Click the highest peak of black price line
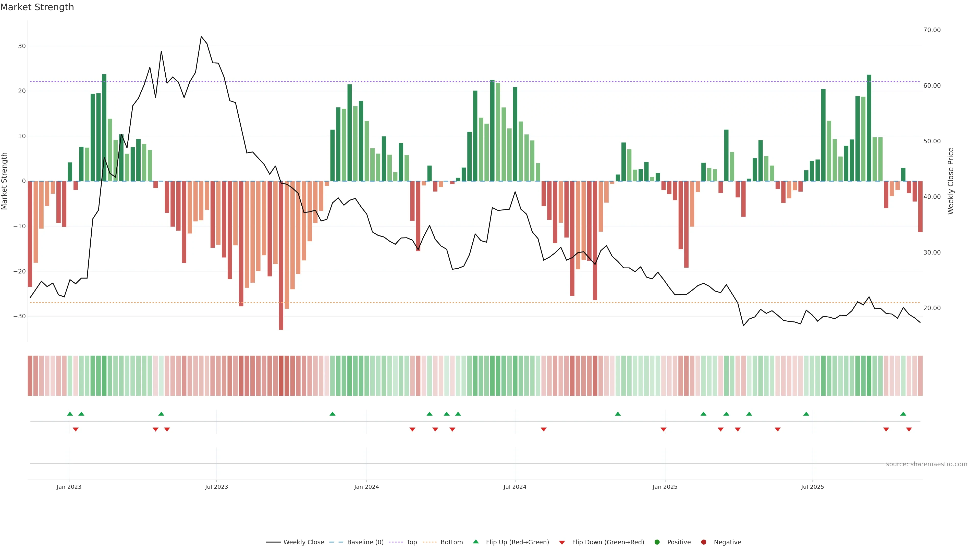Image resolution: width=980 pixels, height=551 pixels. (201, 37)
